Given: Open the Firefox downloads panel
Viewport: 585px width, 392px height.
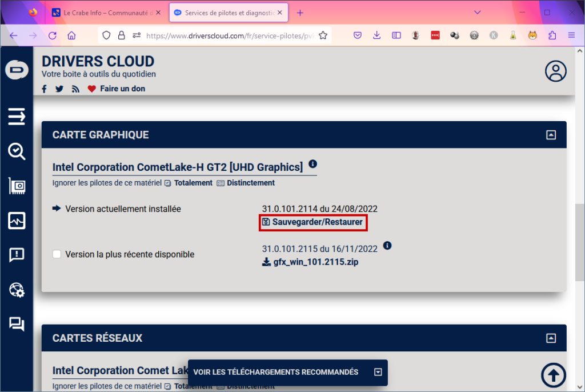Looking at the screenshot, I should 377,35.
